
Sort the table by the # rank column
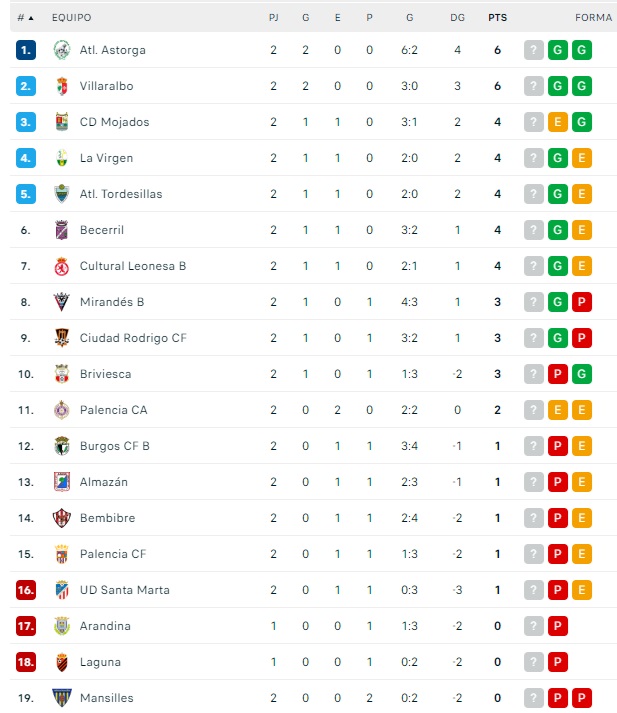pos(25,18)
